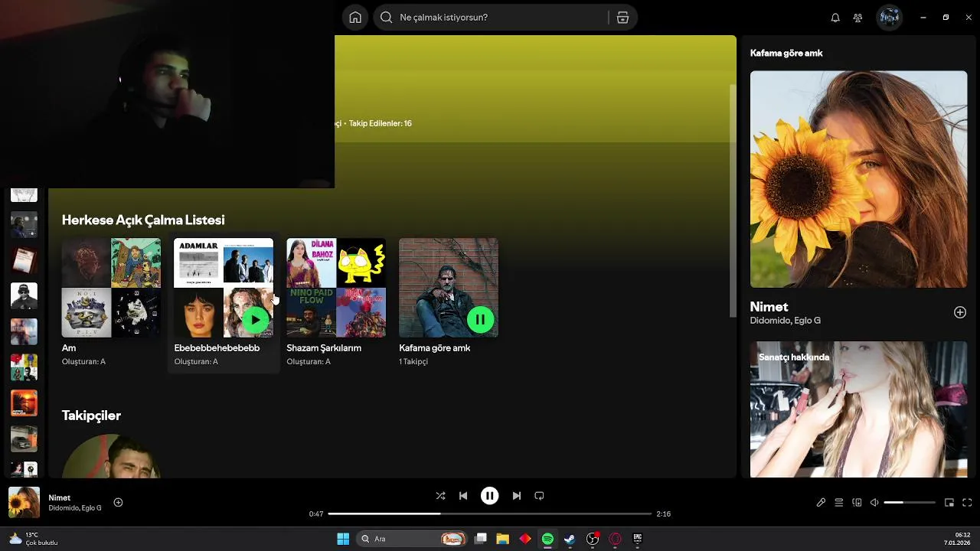The image size is (980, 551).
Task: Click Spotify taskbar icon
Action: pyautogui.click(x=547, y=539)
